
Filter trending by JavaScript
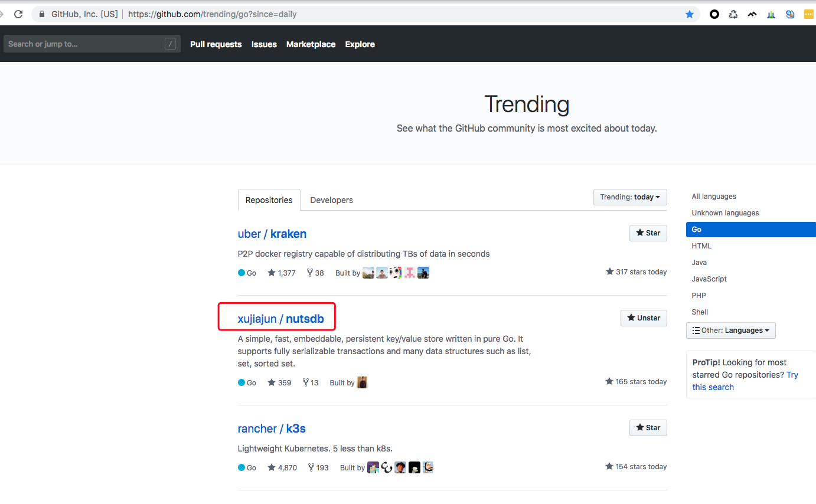click(x=709, y=279)
